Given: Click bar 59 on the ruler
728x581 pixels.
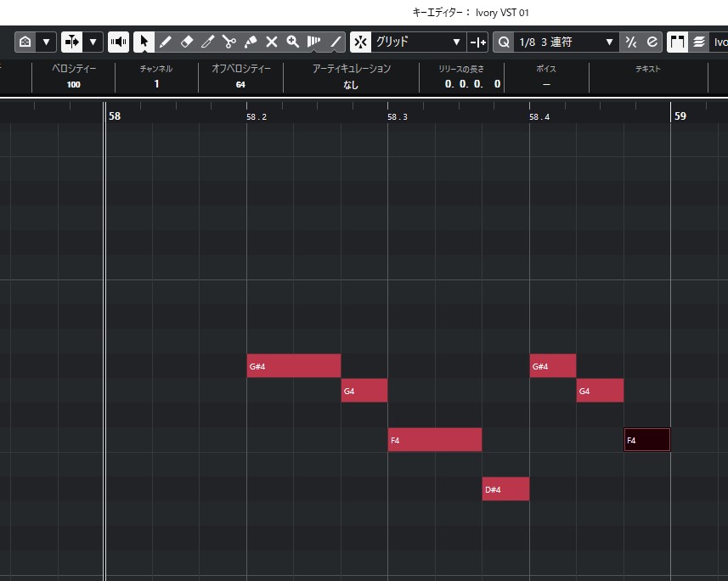Looking at the screenshot, I should 680,116.
